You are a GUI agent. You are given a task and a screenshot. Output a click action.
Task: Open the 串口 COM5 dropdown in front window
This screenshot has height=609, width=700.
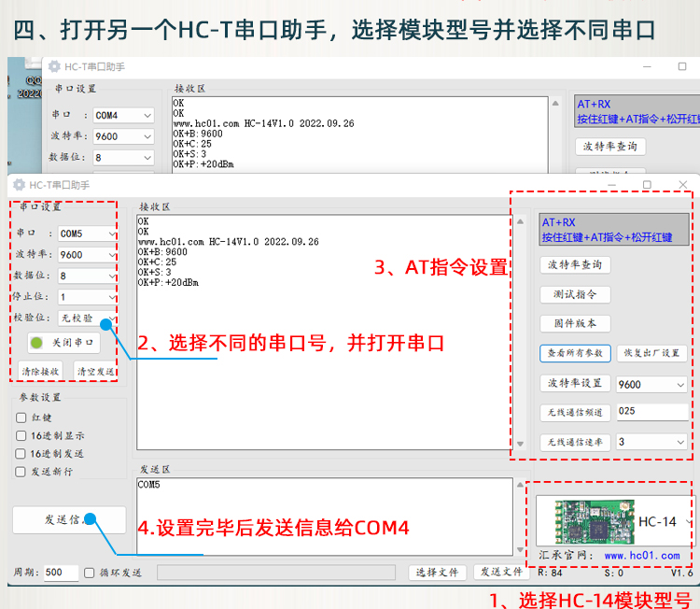click(x=88, y=234)
